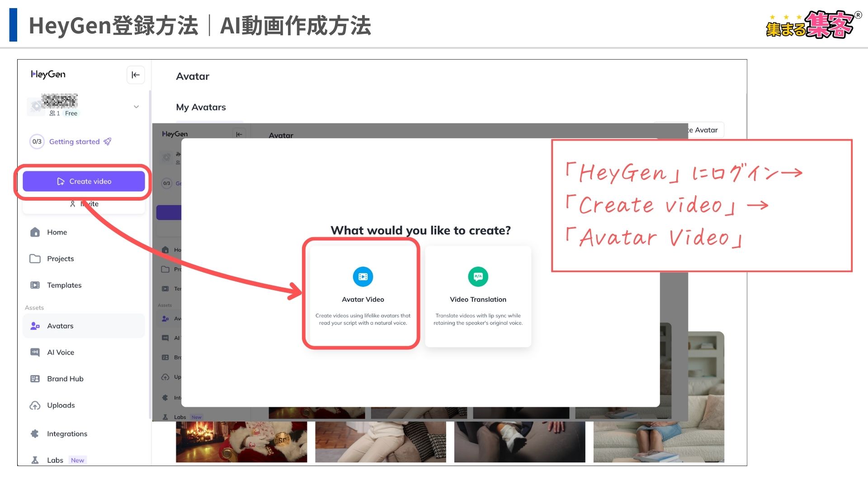
Task: Open Projects in the sidebar
Action: click(84, 258)
